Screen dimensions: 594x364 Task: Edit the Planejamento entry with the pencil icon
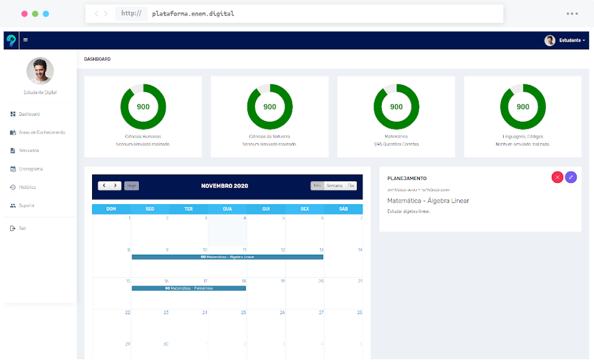571,177
